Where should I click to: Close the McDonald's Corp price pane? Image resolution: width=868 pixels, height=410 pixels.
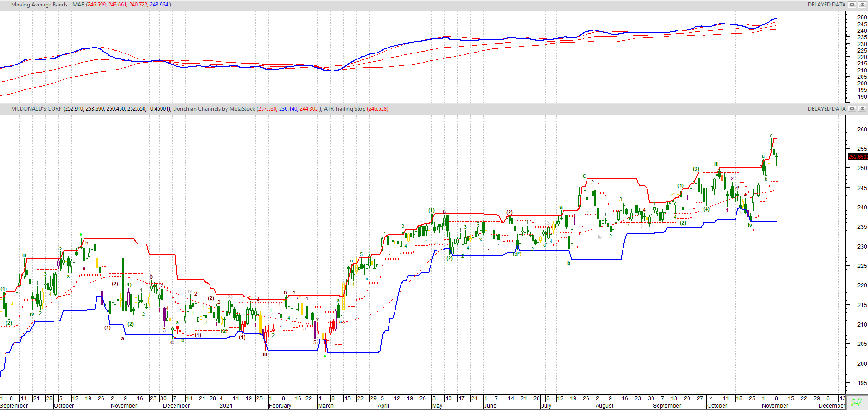coord(862,109)
